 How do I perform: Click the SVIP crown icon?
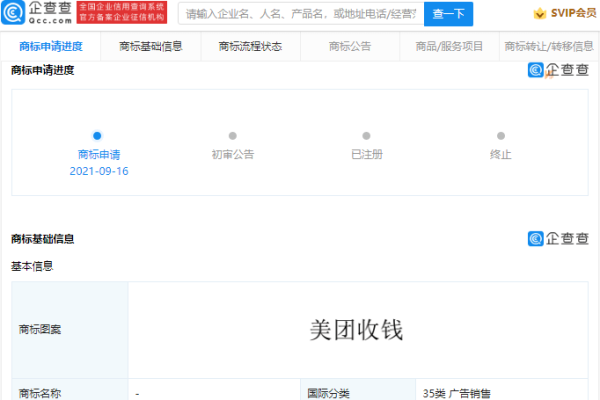(x=540, y=13)
